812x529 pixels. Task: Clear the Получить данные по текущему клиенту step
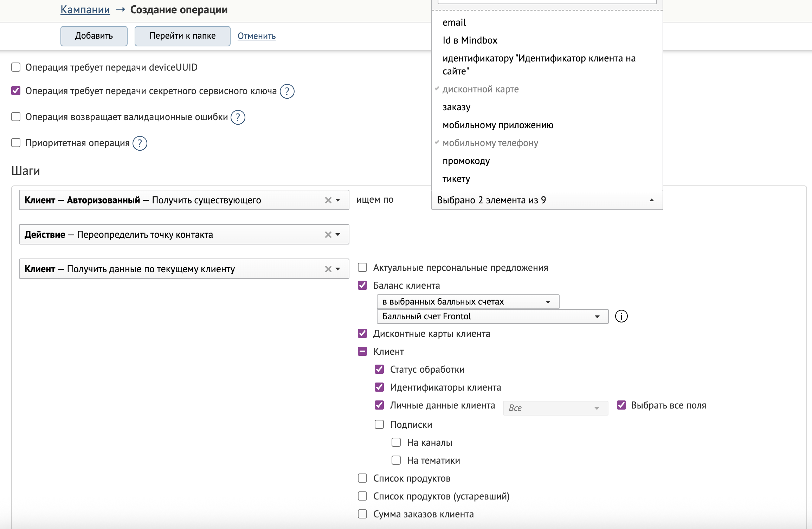(328, 269)
